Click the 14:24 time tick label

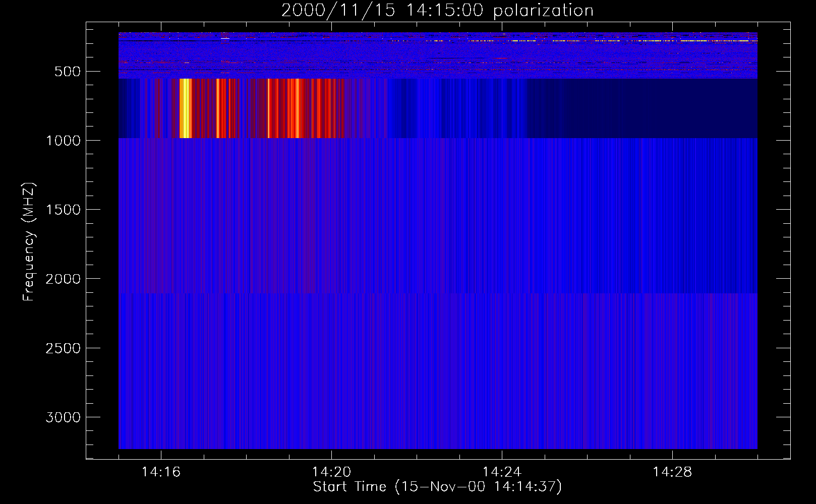click(502, 472)
